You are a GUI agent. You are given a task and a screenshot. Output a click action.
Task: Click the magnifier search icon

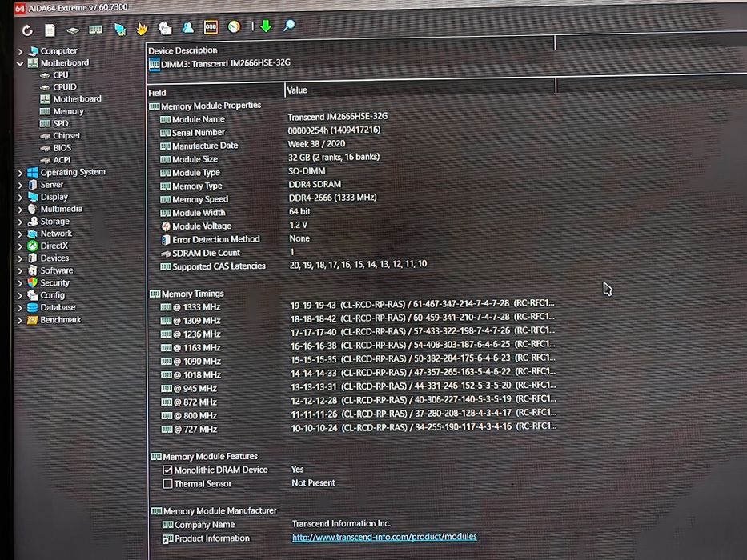289,26
